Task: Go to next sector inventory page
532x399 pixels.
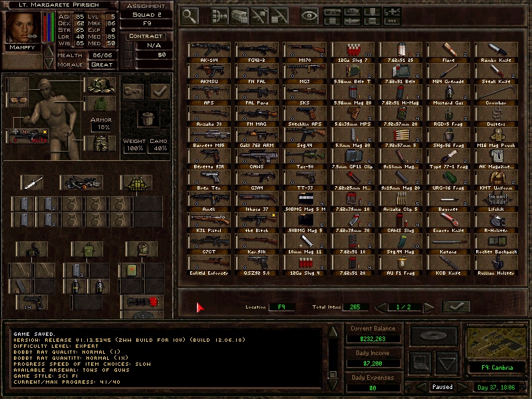Action: (429, 307)
